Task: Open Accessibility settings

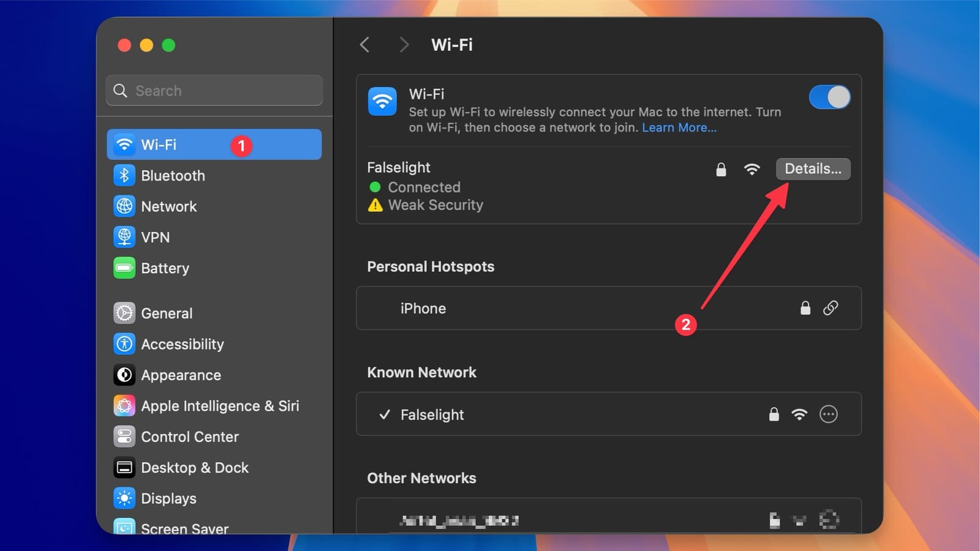Action: click(182, 344)
